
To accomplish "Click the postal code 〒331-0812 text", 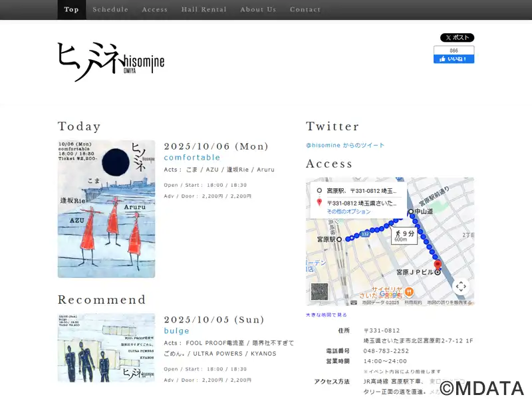I will coord(382,331).
